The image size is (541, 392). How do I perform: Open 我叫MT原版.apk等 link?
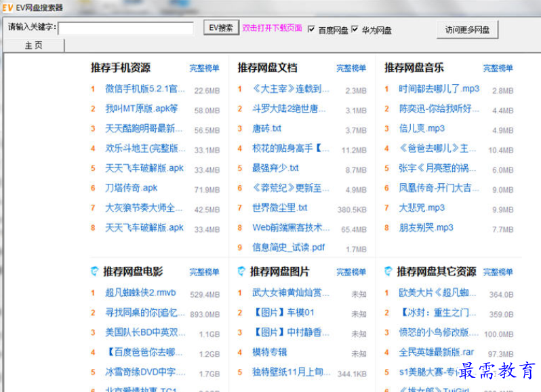tap(142, 109)
